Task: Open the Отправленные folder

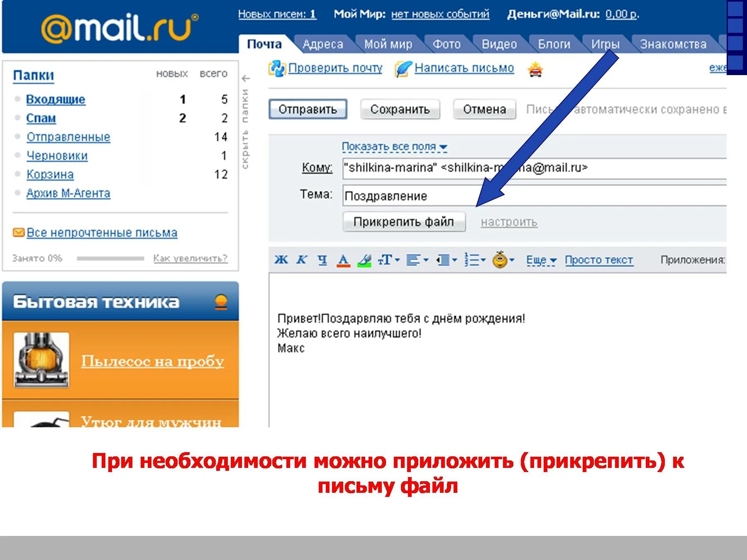Action: click(x=68, y=137)
